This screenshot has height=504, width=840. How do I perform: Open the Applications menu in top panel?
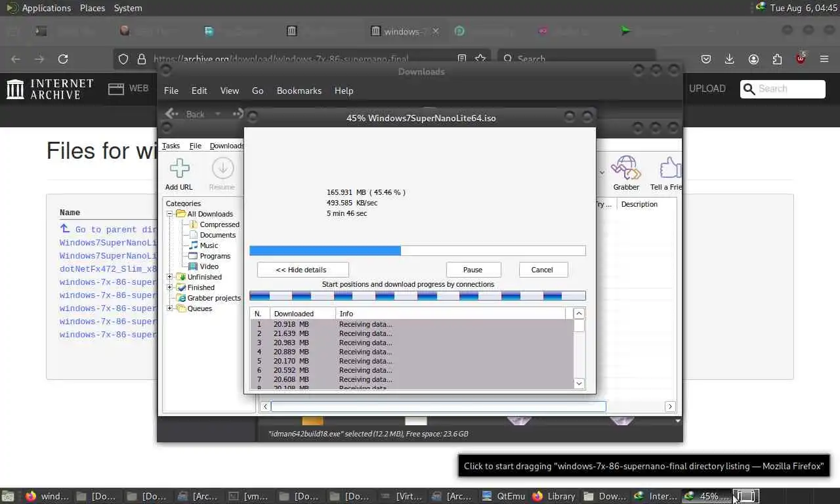46,8
